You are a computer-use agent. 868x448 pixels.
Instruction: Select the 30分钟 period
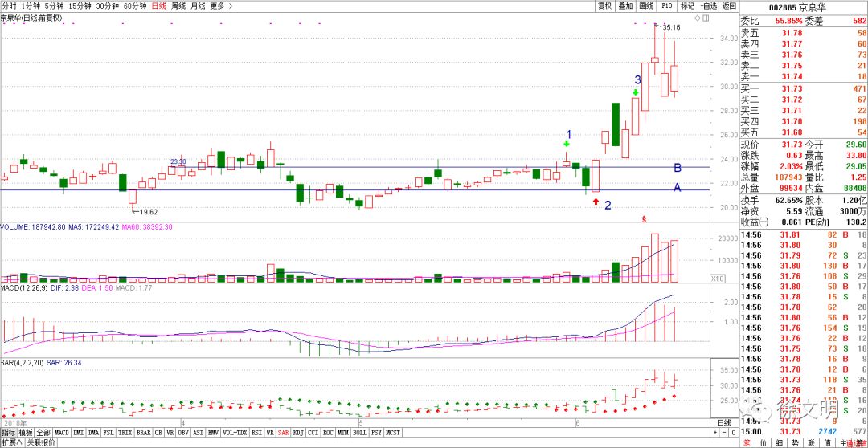[108, 6]
